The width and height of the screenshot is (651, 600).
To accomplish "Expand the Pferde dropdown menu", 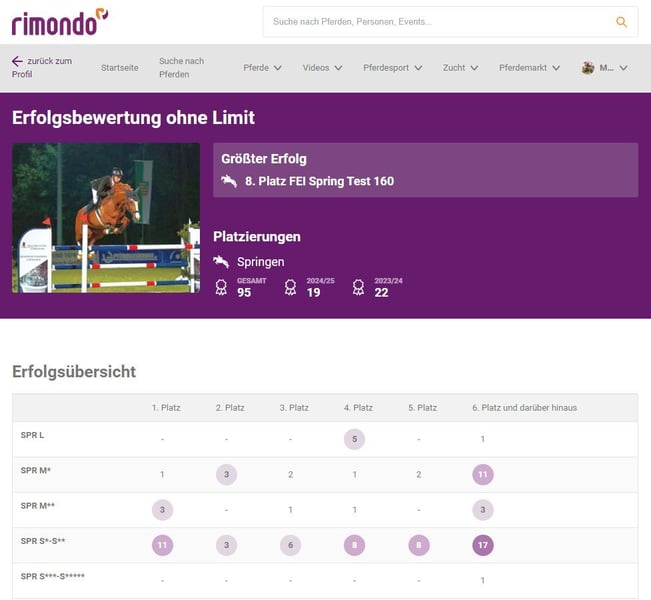I will point(262,68).
